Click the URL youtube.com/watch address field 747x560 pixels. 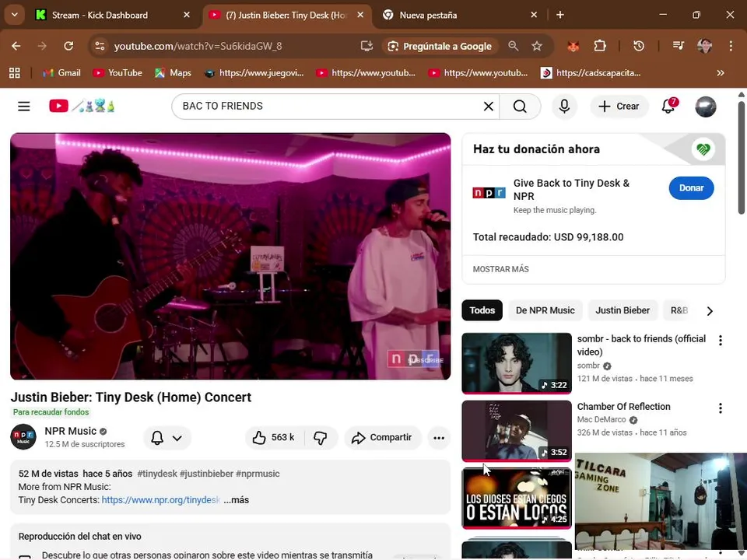point(198,46)
